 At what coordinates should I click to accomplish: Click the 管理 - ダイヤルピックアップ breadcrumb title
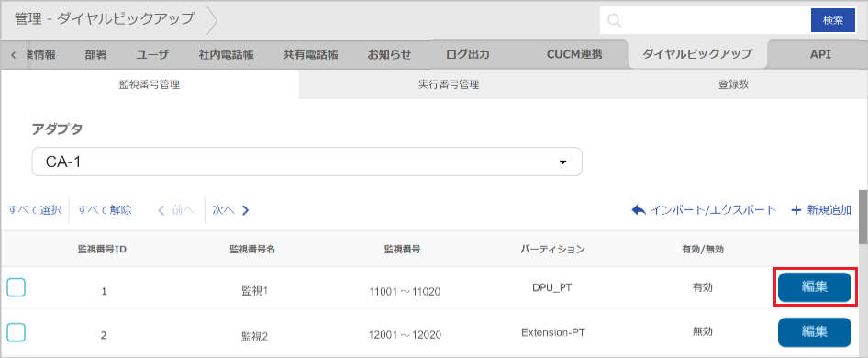pyautogui.click(x=105, y=19)
